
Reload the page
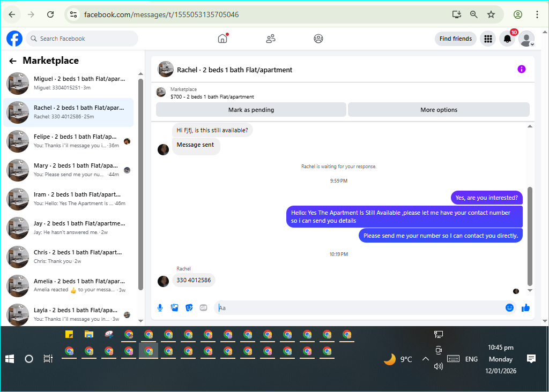click(50, 14)
